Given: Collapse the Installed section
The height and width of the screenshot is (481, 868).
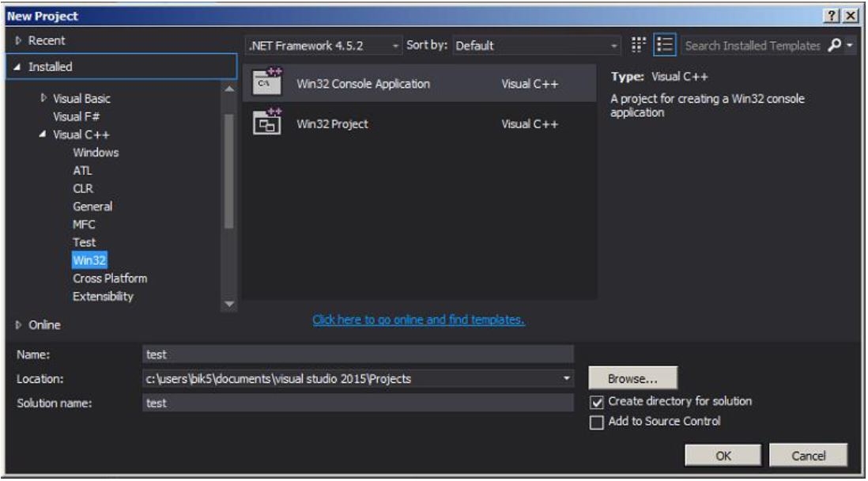Looking at the screenshot, I should pyautogui.click(x=17, y=67).
